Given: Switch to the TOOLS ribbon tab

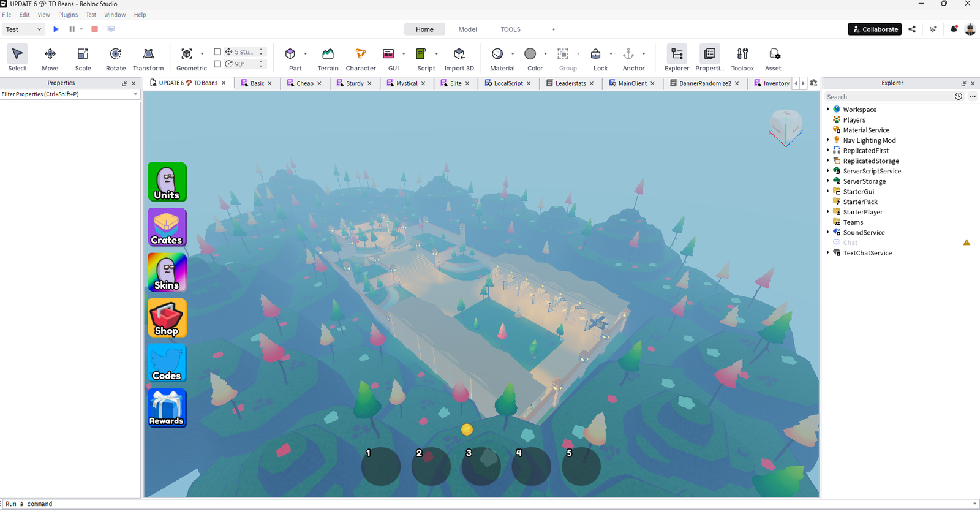Looking at the screenshot, I should click(x=510, y=29).
